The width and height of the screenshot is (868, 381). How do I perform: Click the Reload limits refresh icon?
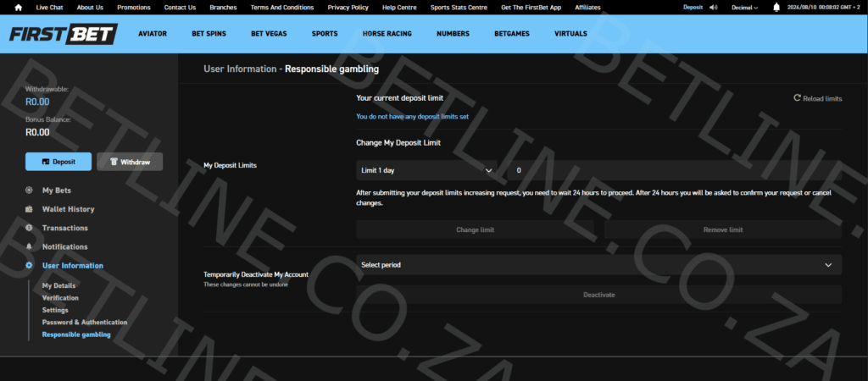pos(797,98)
